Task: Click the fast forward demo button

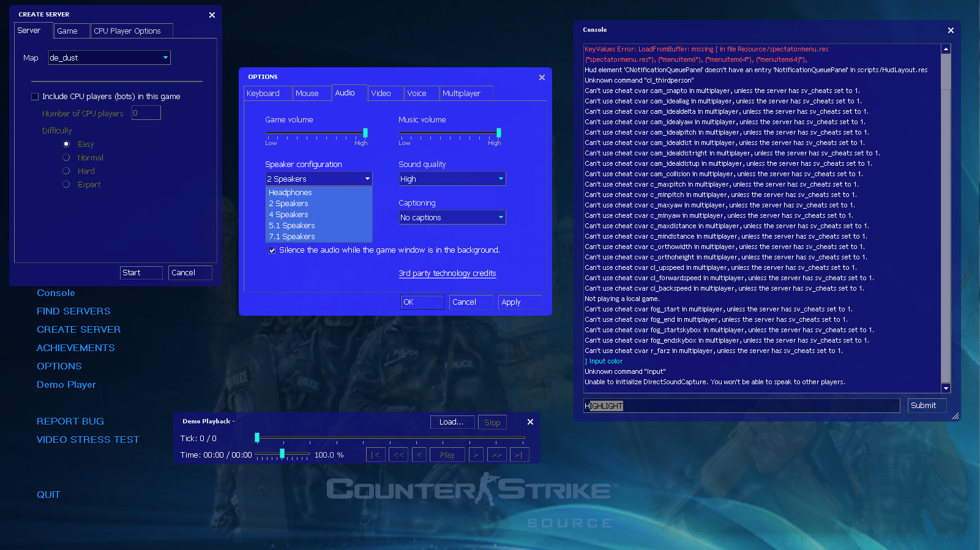Action: point(496,455)
